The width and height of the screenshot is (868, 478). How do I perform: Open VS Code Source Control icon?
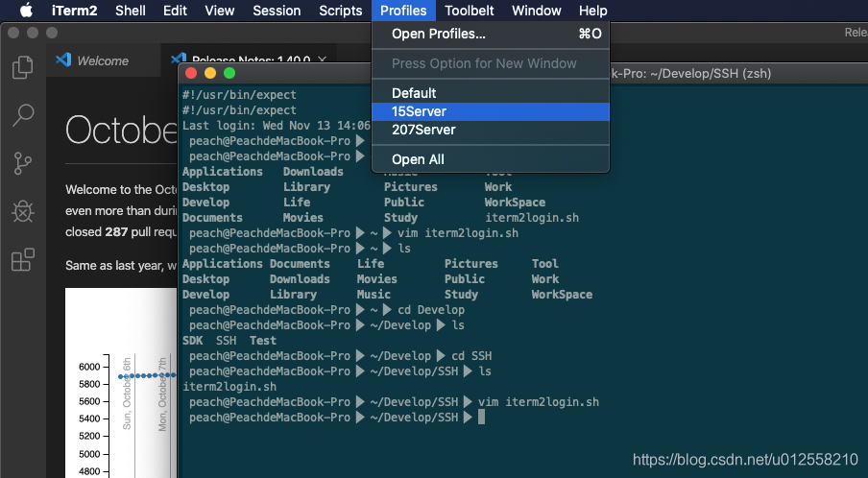point(23,164)
